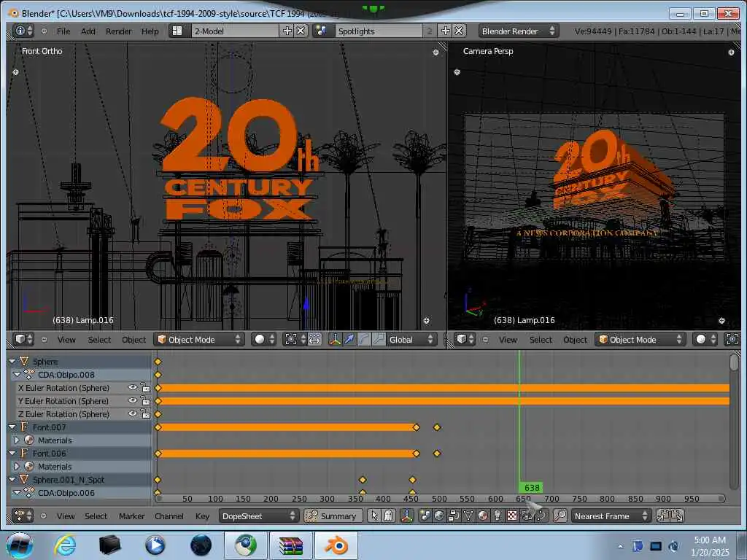Open the Front Ortho 3D view editor type selector
Screen dimensions: 747x560
coord(24,340)
